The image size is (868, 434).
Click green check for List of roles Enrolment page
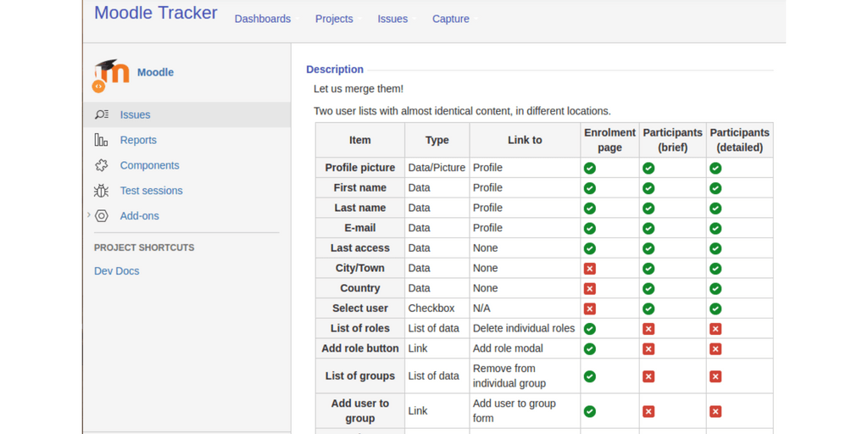point(590,329)
